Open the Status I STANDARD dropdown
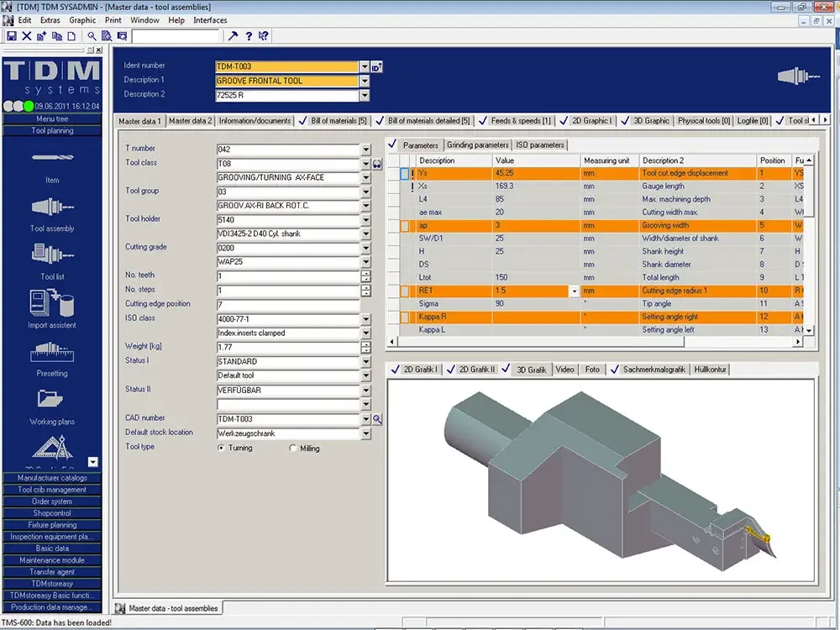Image resolution: width=840 pixels, height=630 pixels. pos(366,361)
